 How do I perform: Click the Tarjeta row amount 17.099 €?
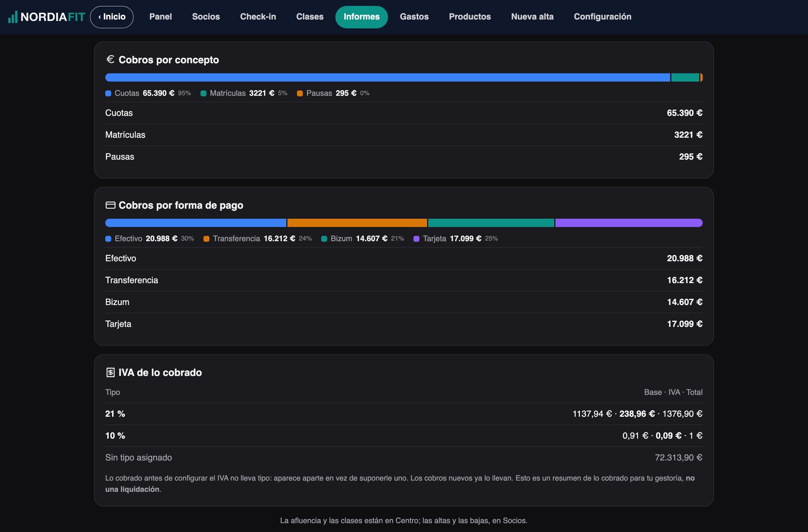684,324
